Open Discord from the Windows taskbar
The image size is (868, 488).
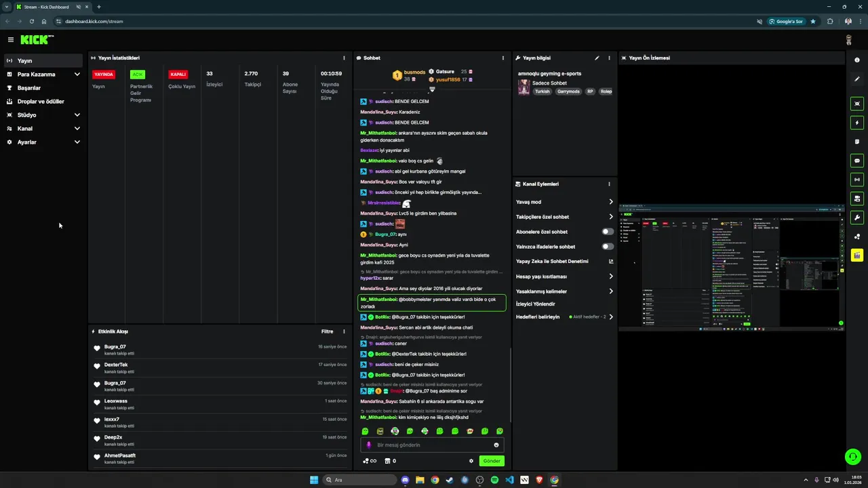(405, 480)
